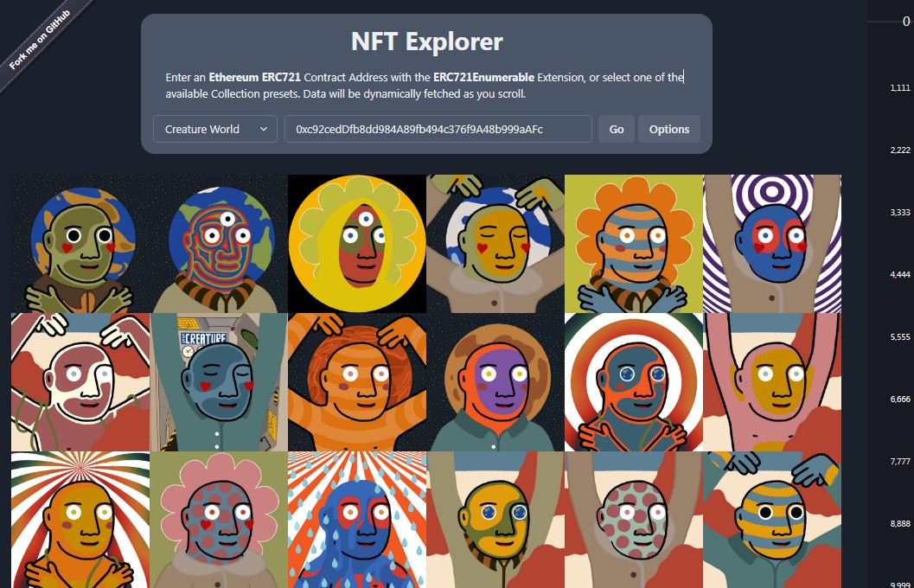
Task: Select the creature with the purple spiral background
Action: coord(771,242)
